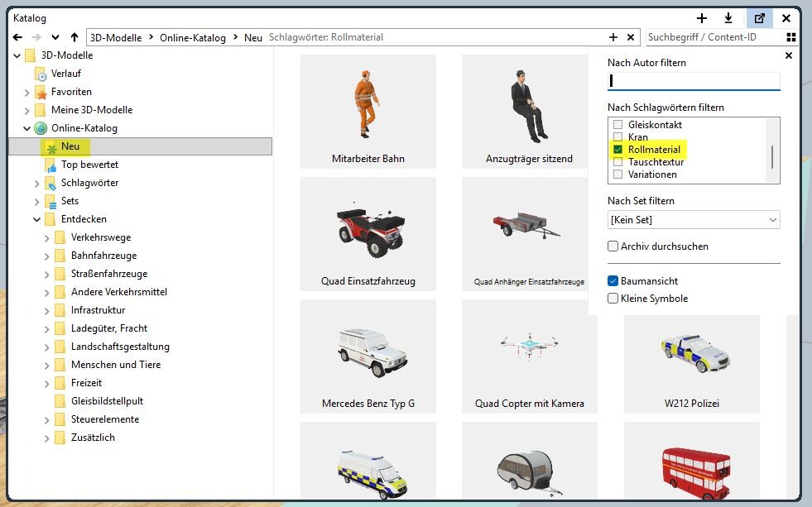
Task: Close the filter panel
Action: coord(788,55)
